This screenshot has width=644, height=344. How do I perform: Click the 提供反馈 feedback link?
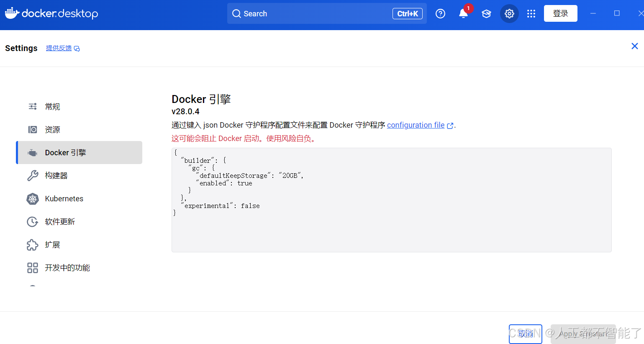pyautogui.click(x=59, y=48)
